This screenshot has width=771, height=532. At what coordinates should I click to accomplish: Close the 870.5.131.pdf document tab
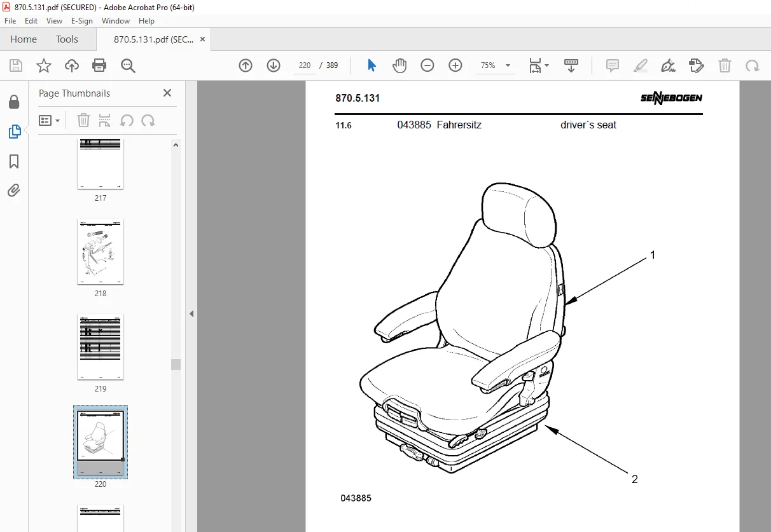(x=202, y=39)
